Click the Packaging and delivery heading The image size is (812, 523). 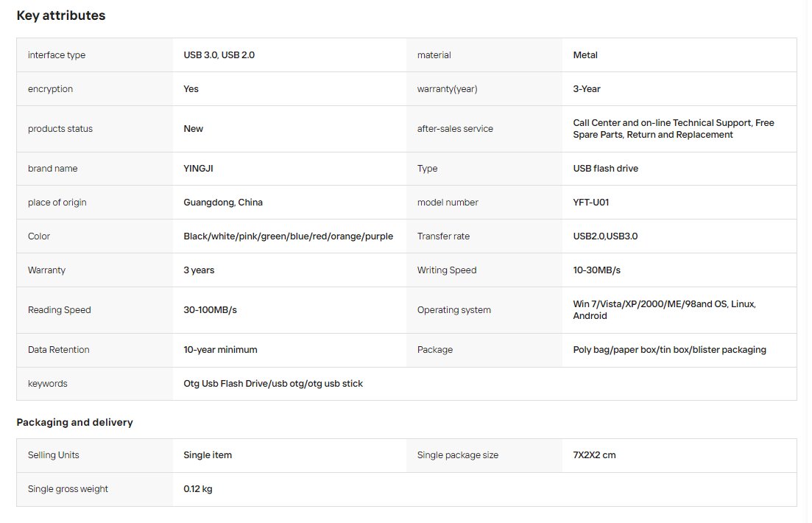74,422
